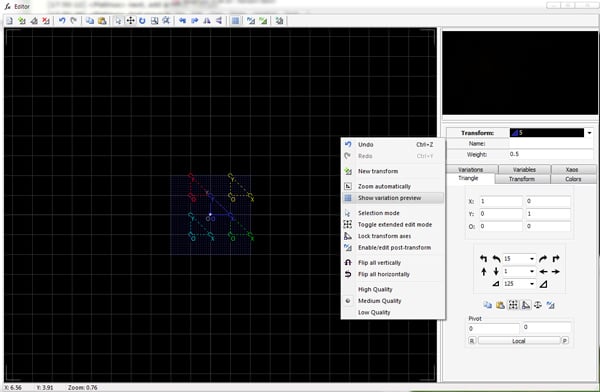The height and width of the screenshot is (392, 600).
Task: Choose Undo from the context menu
Action: click(x=393, y=144)
